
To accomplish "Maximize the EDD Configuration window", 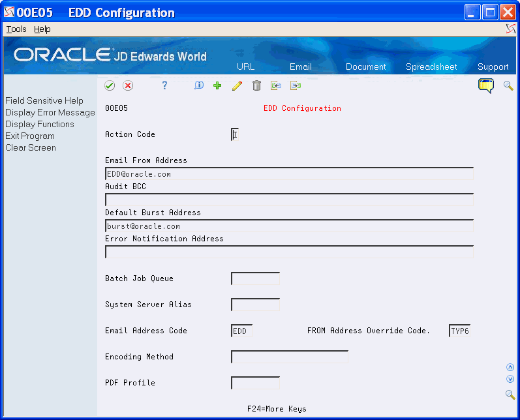I will [x=490, y=12].
